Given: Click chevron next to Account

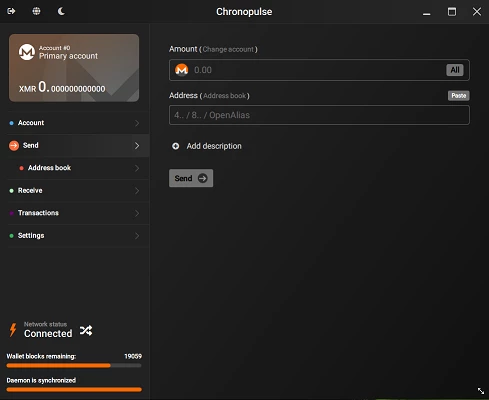Looking at the screenshot, I should pyautogui.click(x=137, y=123).
